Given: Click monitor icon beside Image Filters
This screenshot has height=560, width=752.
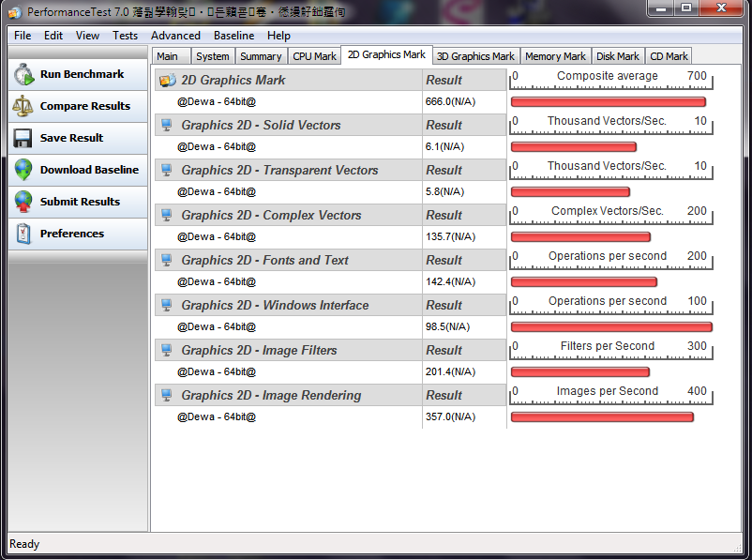Looking at the screenshot, I should click(x=166, y=350).
